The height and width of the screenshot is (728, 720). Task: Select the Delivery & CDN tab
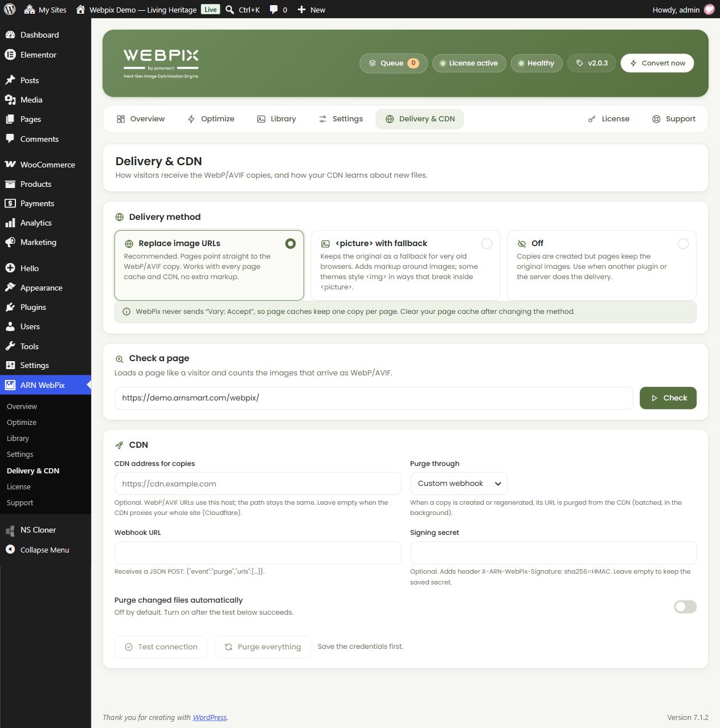(420, 119)
